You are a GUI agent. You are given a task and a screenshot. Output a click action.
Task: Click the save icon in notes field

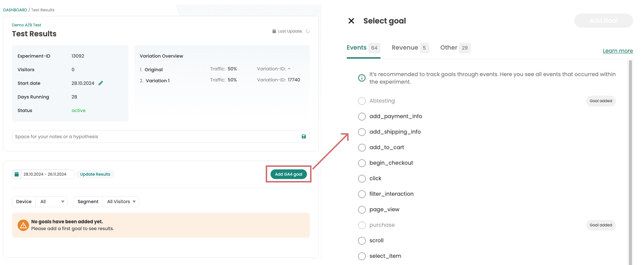point(304,136)
